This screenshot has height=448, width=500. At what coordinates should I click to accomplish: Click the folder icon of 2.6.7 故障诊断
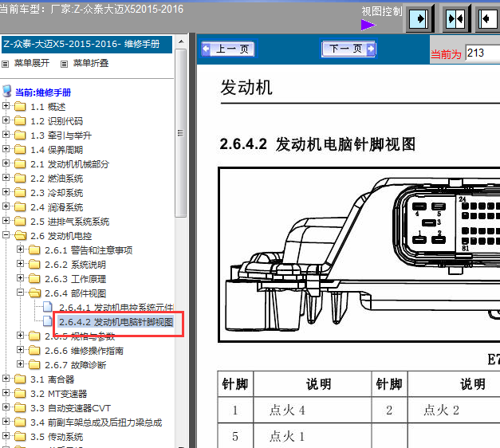[x=34, y=365]
